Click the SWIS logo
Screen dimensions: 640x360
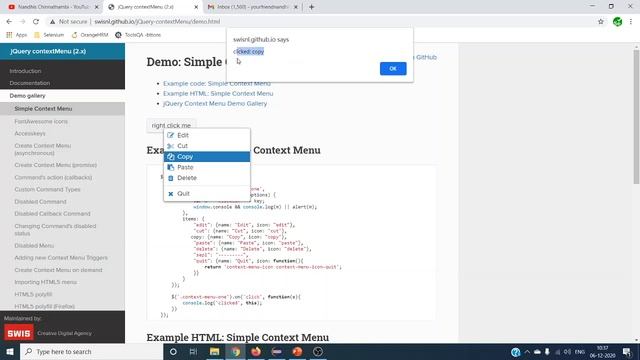[x=19, y=333]
